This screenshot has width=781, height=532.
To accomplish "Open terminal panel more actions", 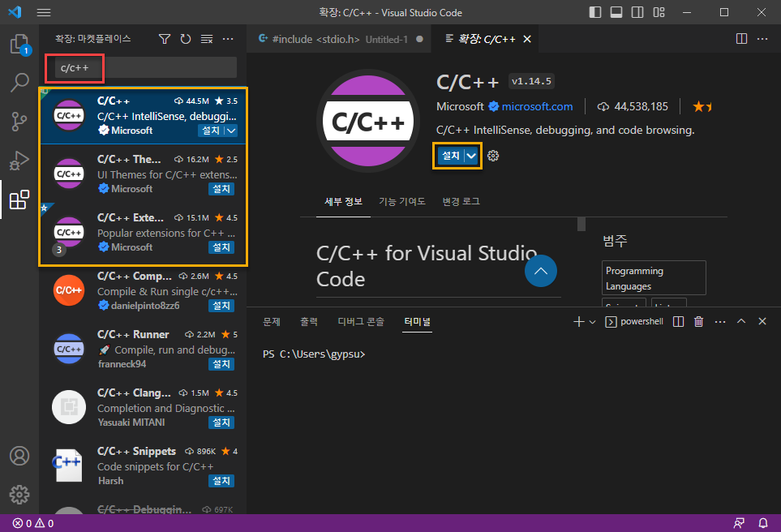I will pos(720,322).
